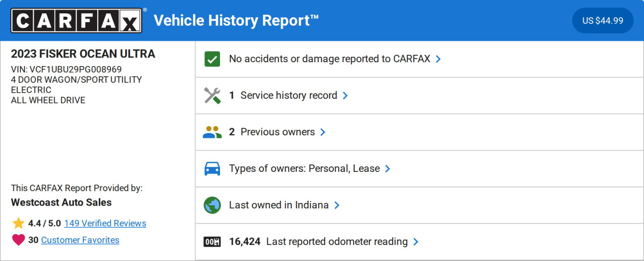Click the blue car owner-type icon
The image size is (644, 261).
pyautogui.click(x=213, y=169)
